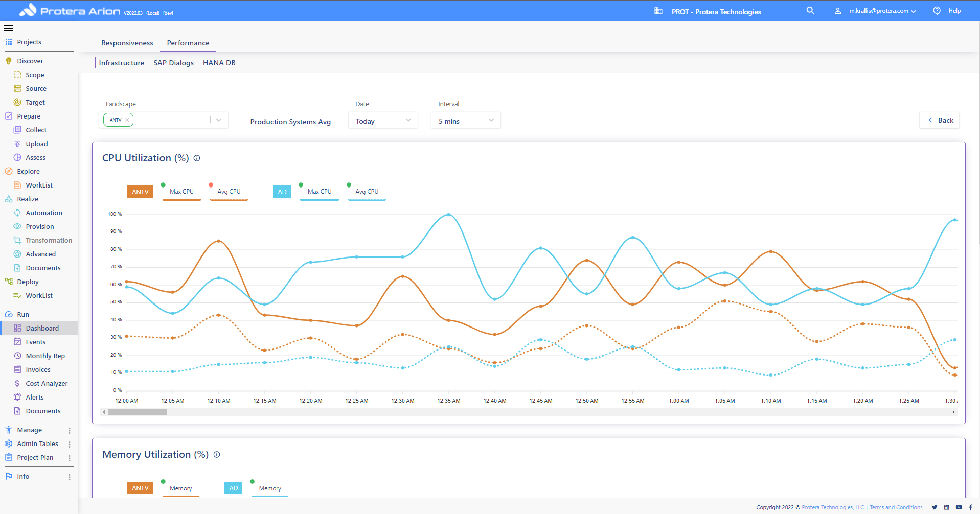Screen dimensions: 980x514
Task: Click the chart horizontal scrollbar thumb
Action: click(138, 412)
